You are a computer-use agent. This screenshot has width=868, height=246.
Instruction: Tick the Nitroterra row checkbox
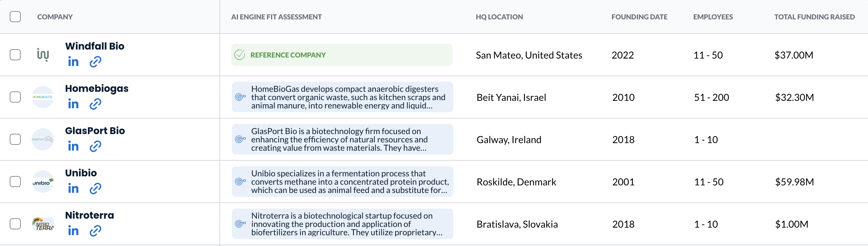15,224
